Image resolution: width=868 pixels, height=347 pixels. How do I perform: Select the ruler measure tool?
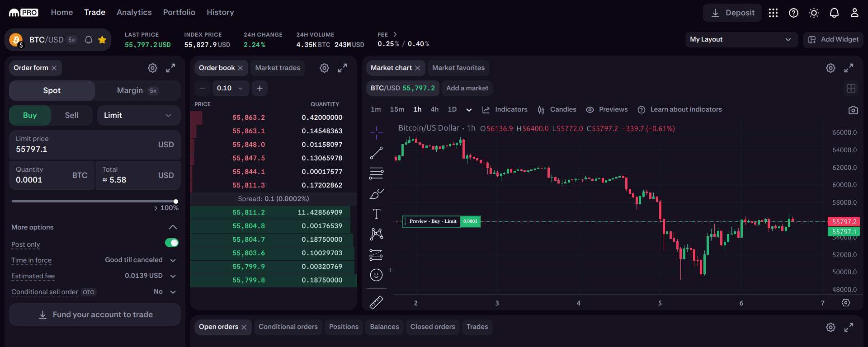(376, 302)
